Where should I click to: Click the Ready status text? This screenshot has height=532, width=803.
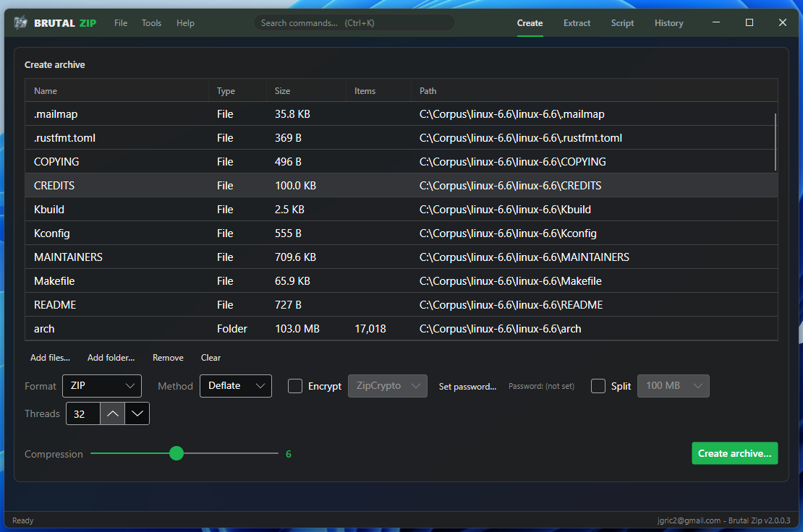(23, 520)
